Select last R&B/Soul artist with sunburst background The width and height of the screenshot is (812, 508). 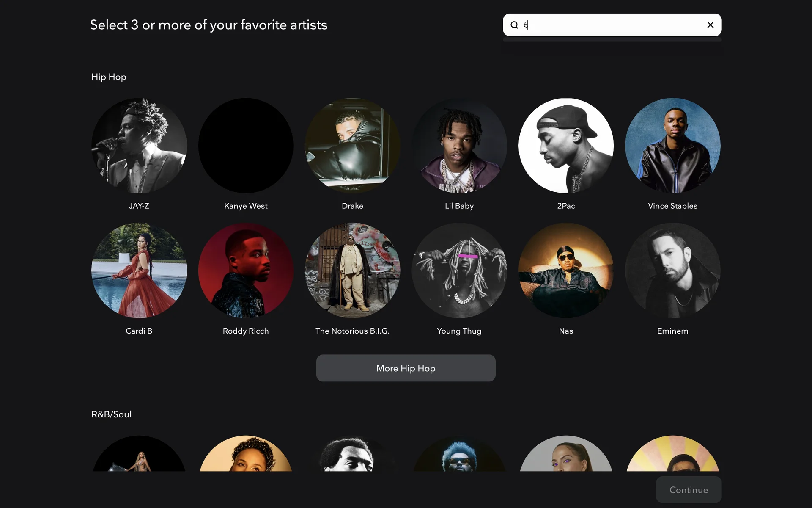point(672,455)
